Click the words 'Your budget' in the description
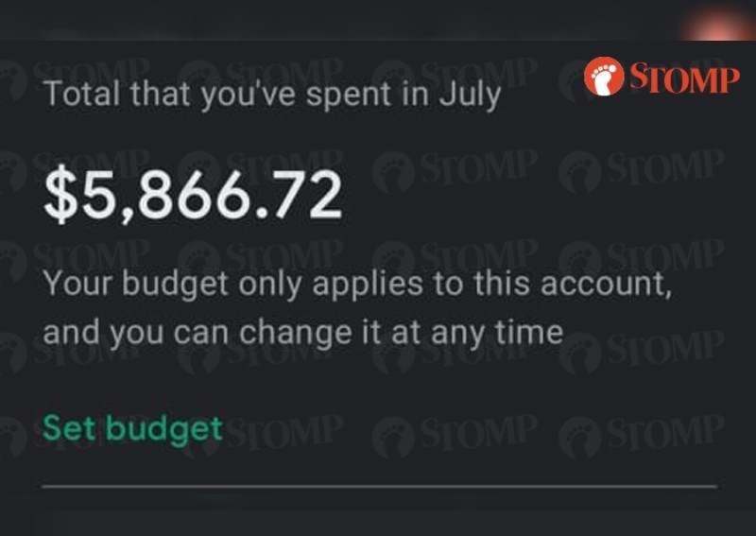The width and height of the screenshot is (756, 536). (135, 285)
